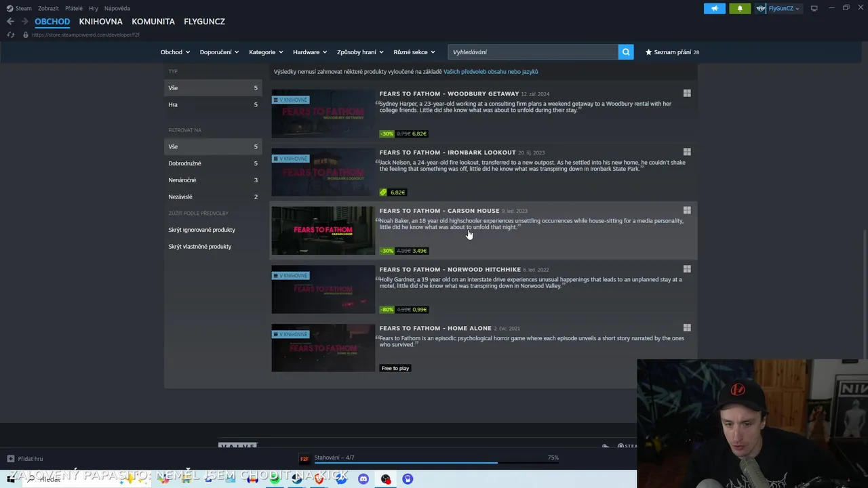This screenshot has width=868, height=488.
Task: Click the -80% discount price on Norwood Hitchhike
Action: click(x=403, y=310)
